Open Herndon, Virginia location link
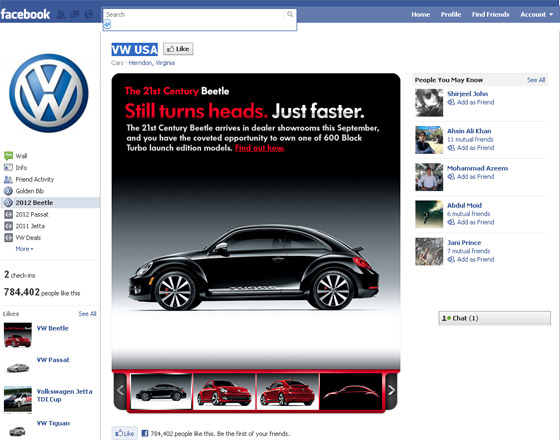 click(x=151, y=63)
